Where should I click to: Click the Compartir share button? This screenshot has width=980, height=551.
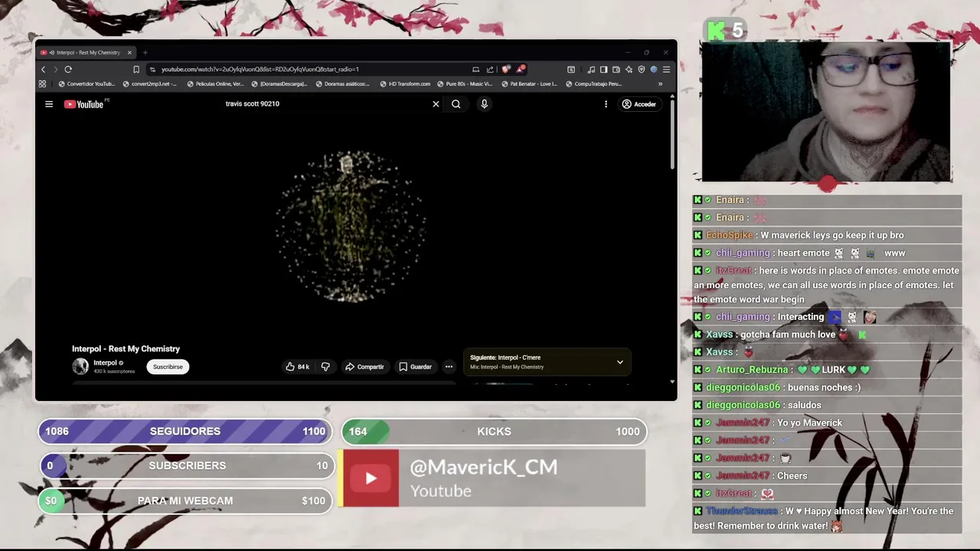(x=364, y=367)
